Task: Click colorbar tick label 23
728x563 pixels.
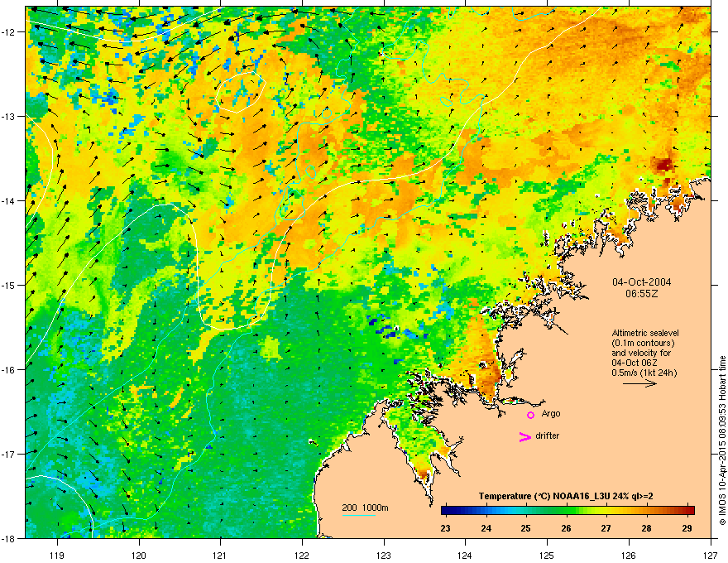Action: pos(445,528)
